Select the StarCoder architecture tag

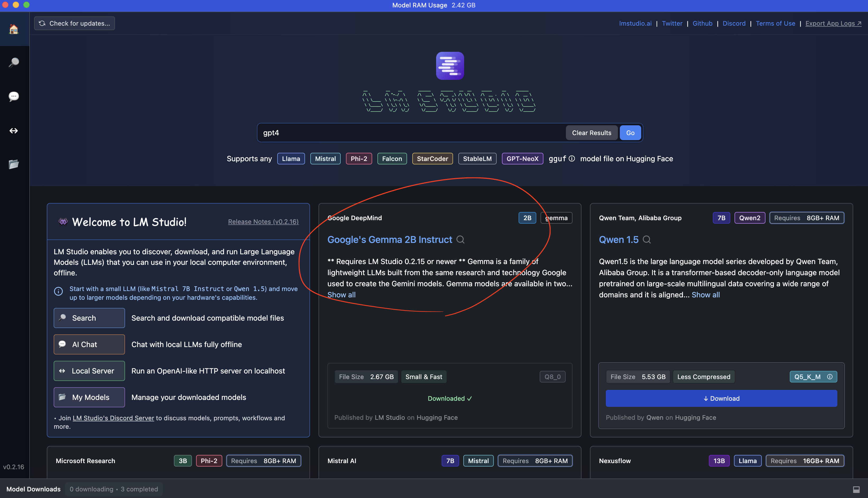432,159
